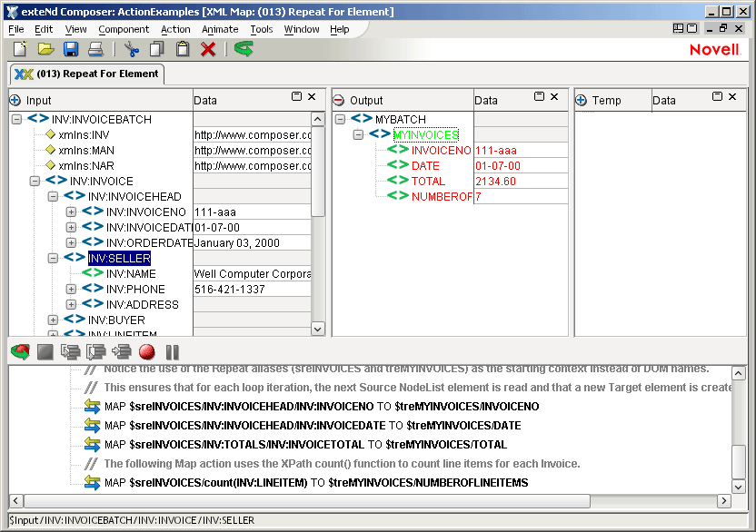Set a breakpoint with the red circle icon
Screen dimensions: 756x532
pos(147,352)
